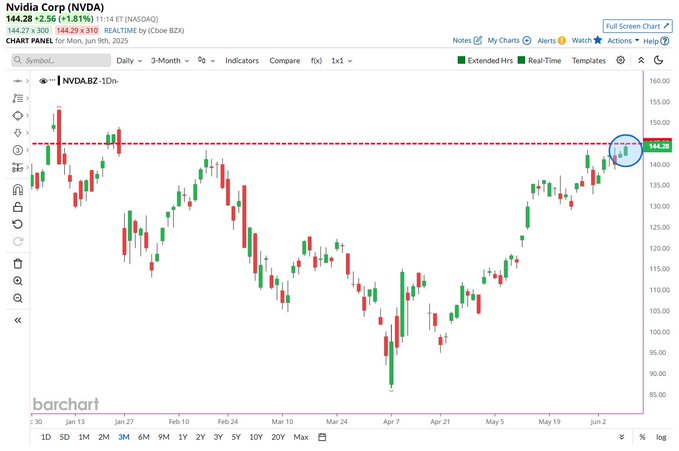Open the Indicators menu
The image size is (679, 451).
pos(242,61)
